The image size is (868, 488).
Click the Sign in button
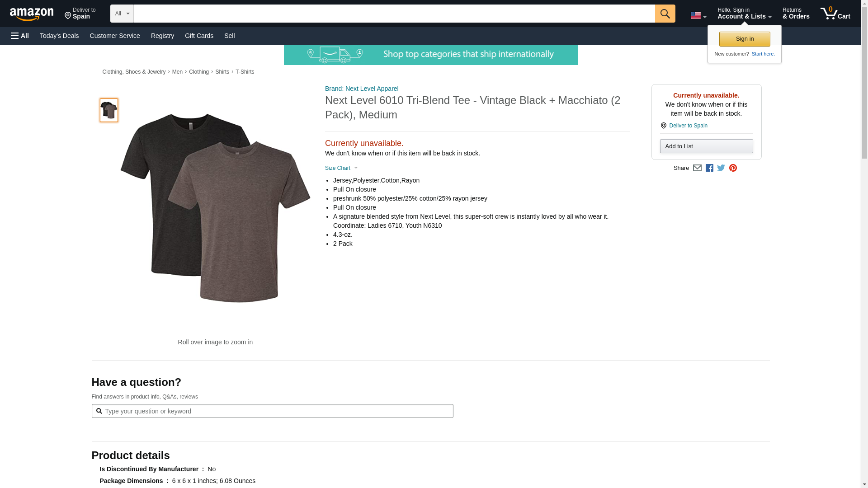[x=745, y=39]
